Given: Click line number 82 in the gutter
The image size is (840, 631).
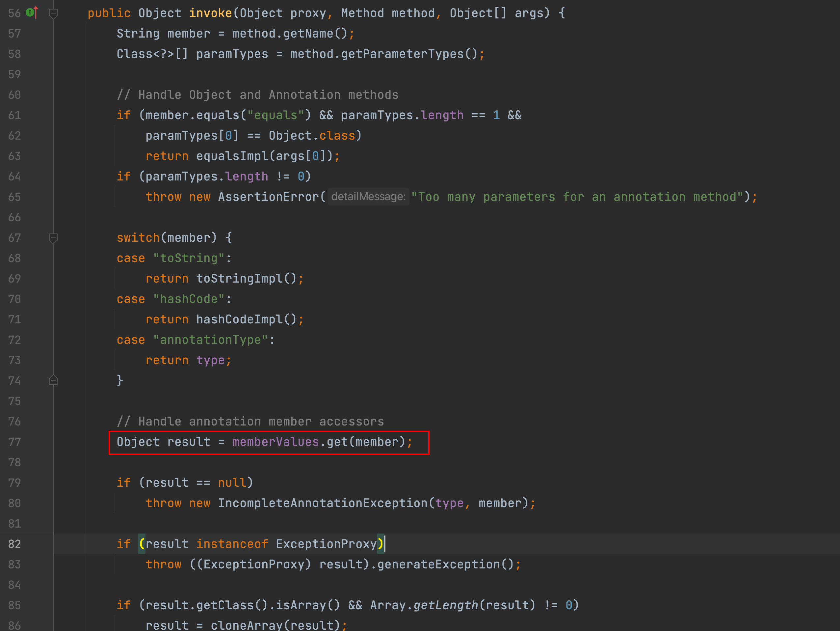Looking at the screenshot, I should pyautogui.click(x=14, y=544).
